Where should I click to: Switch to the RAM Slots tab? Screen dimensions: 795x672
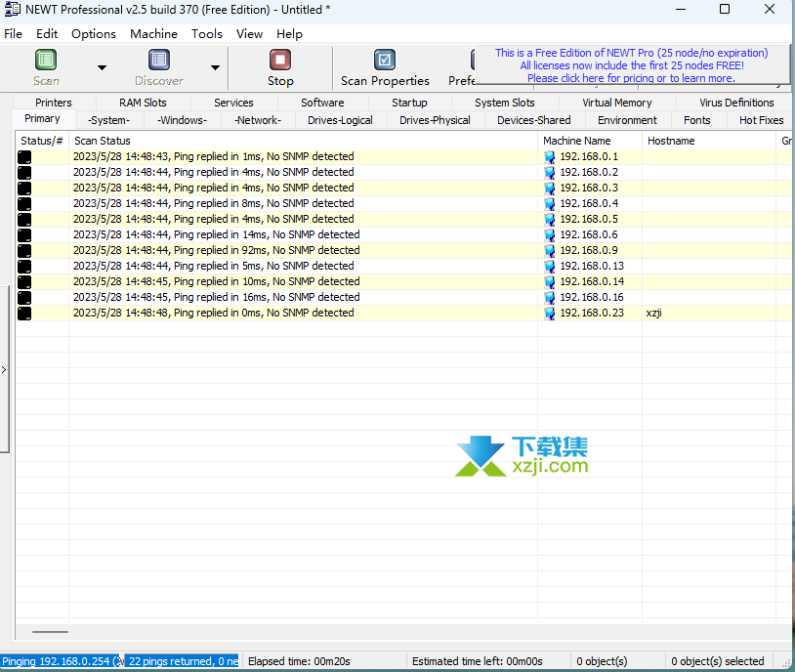point(143,103)
